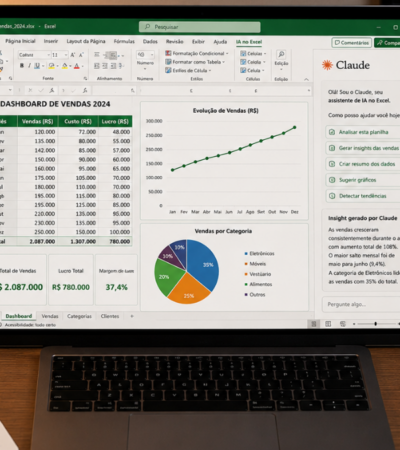The image size is (400, 450).
Task: Click the Pergunte algo input field
Action: (x=361, y=304)
